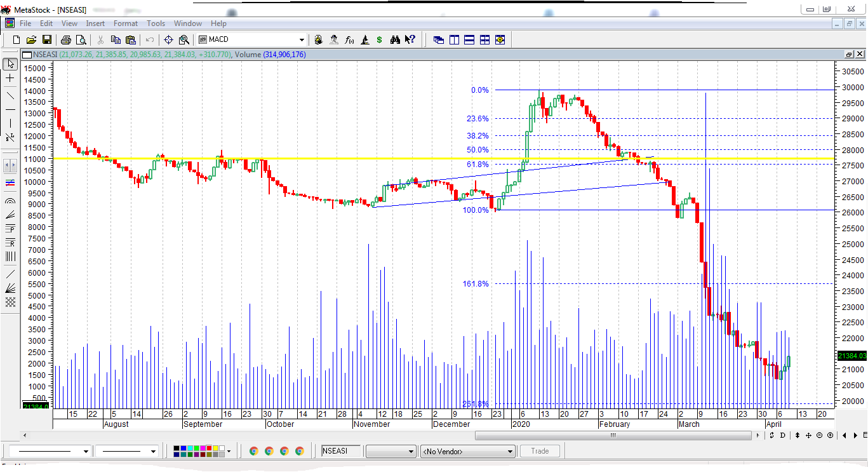Viewport: 868px width, 472px height.
Task: Cascade windows using the cascade icon
Action: [439, 39]
